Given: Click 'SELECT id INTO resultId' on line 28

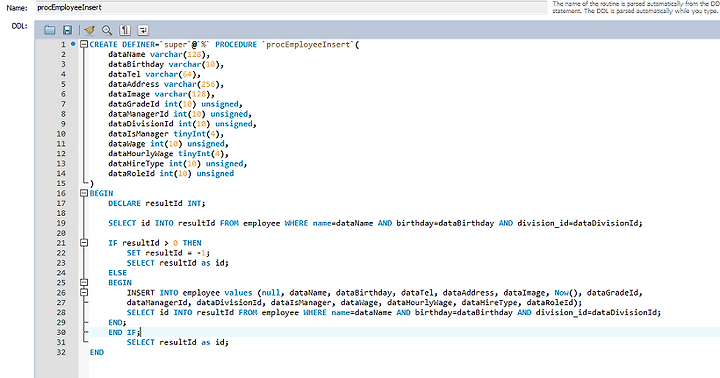Looking at the screenshot, I should pyautogui.click(x=180, y=313).
